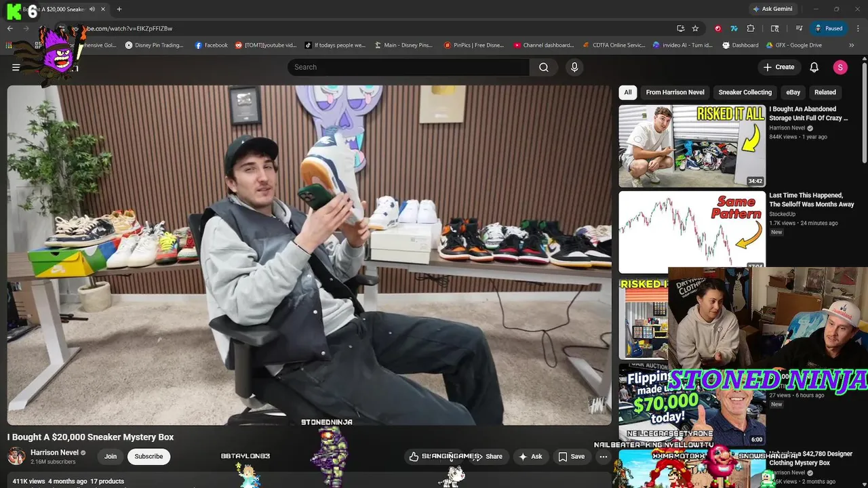The image size is (868, 488).
Task: Open the tab search side panel icon
Action: pyautogui.click(x=775, y=28)
